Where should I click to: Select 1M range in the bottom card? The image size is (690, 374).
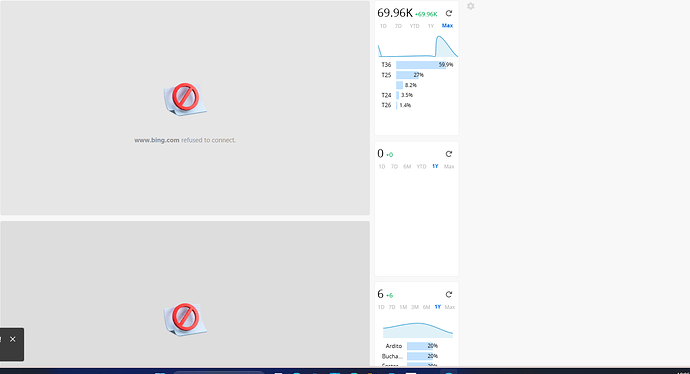[403, 307]
